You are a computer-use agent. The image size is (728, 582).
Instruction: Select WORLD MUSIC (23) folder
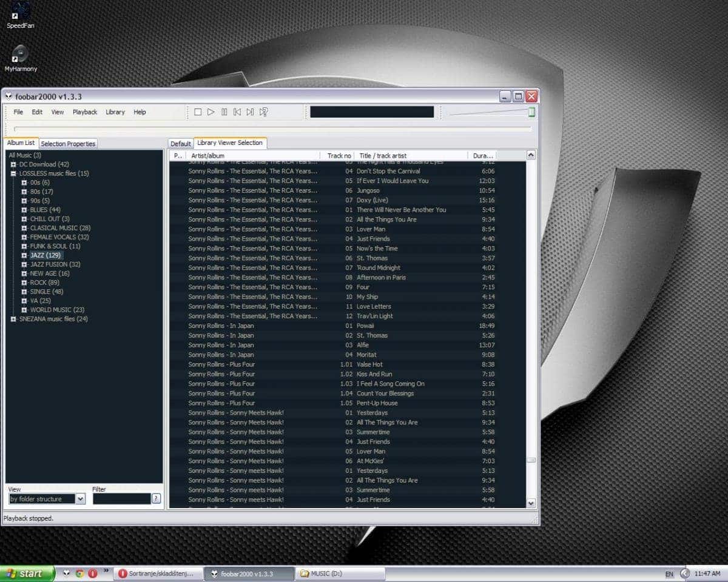pos(57,310)
